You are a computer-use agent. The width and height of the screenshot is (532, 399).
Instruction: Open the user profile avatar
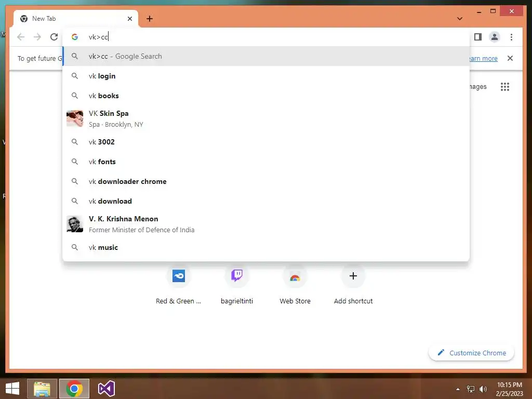(x=495, y=37)
